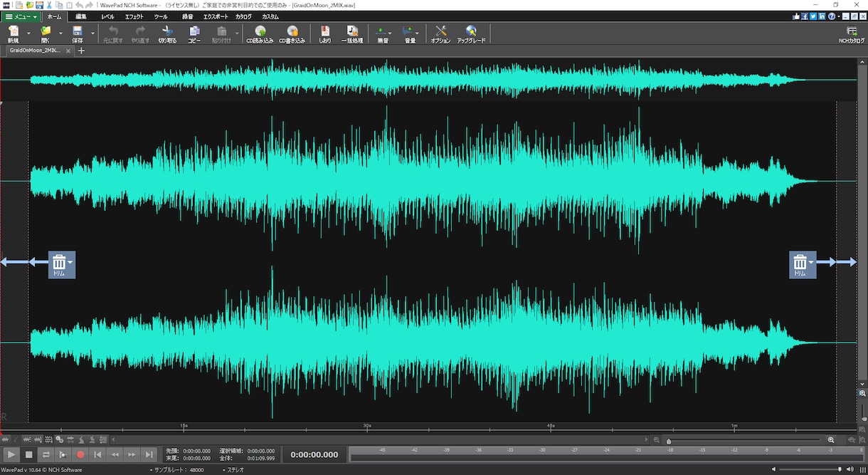
Task: Open the CD書き込み (CD burn) tool
Action: coord(292,33)
